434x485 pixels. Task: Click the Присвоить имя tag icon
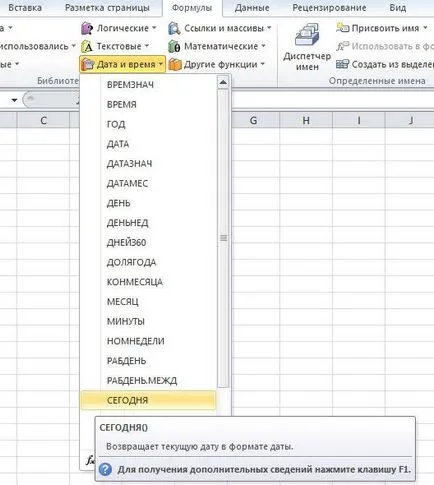click(x=342, y=28)
